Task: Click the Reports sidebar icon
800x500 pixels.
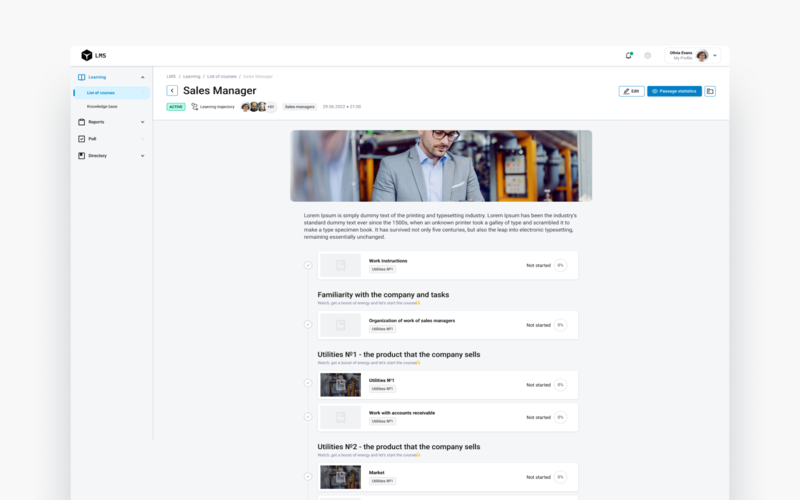Action: pos(81,122)
